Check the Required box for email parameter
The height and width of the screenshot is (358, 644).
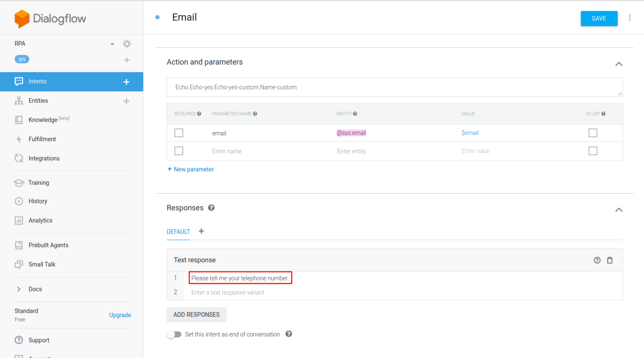179,133
